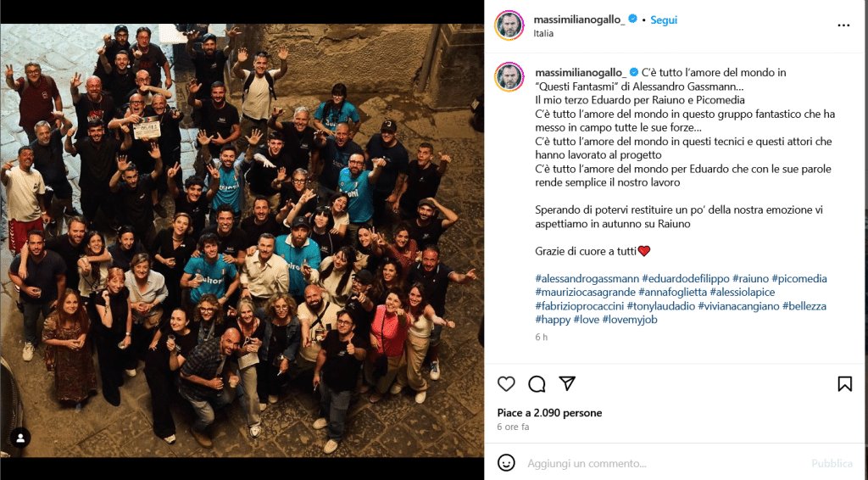
Task: Open the emoji picker smiley icon
Action: tap(506, 463)
